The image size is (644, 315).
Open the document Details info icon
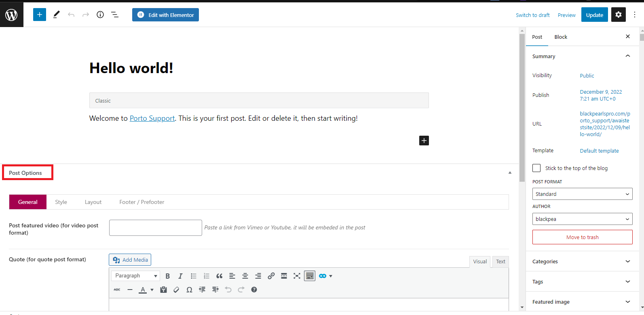tap(100, 15)
